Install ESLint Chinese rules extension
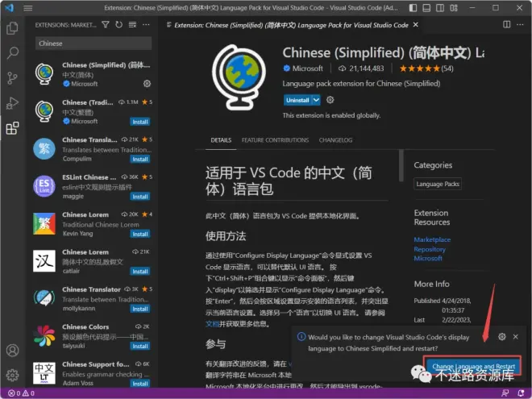 (x=140, y=197)
